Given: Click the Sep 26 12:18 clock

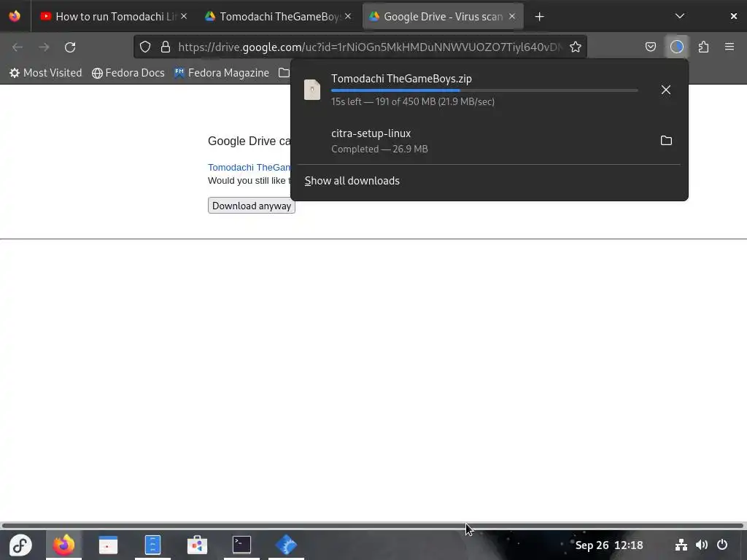Looking at the screenshot, I should click(609, 545).
